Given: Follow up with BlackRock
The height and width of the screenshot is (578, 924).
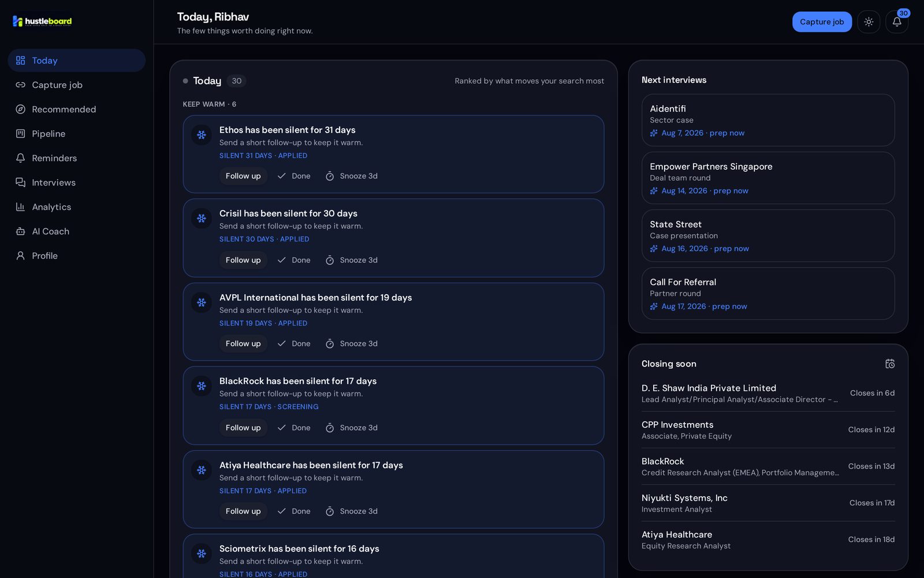Looking at the screenshot, I should (243, 428).
